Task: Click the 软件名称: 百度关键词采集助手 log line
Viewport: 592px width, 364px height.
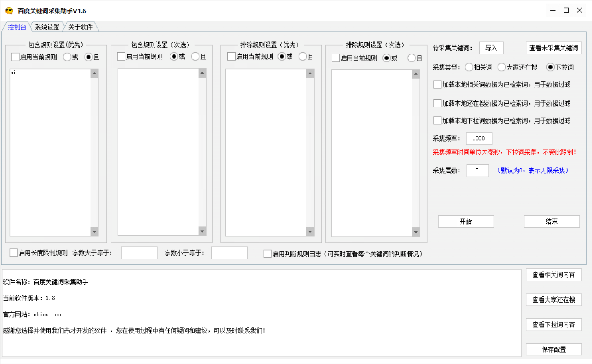Action: click(46, 282)
